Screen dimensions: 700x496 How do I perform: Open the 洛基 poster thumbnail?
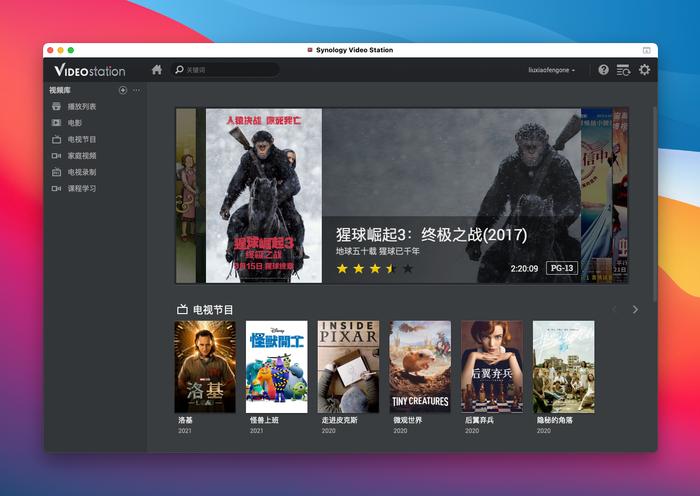pos(205,367)
